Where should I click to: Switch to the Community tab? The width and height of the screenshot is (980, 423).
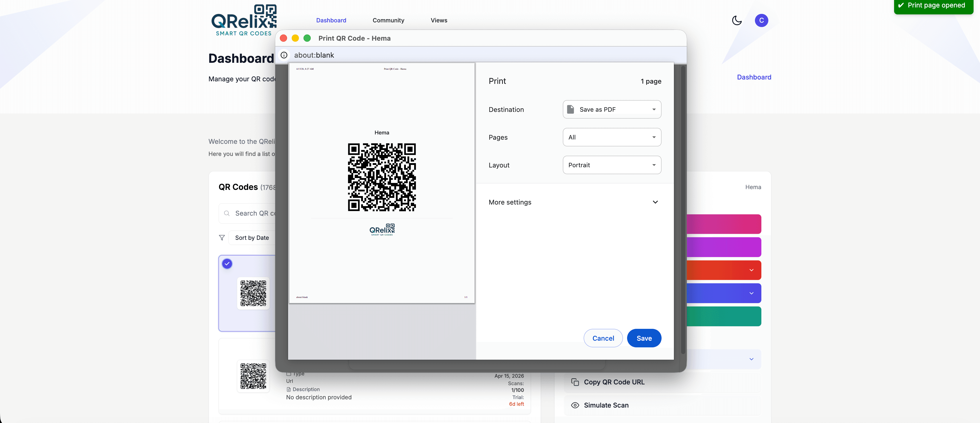pos(388,20)
